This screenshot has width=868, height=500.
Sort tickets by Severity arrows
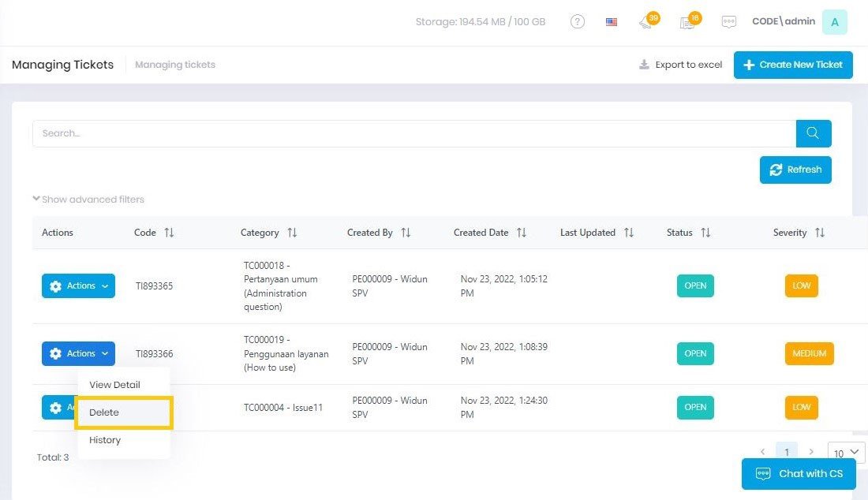point(820,233)
